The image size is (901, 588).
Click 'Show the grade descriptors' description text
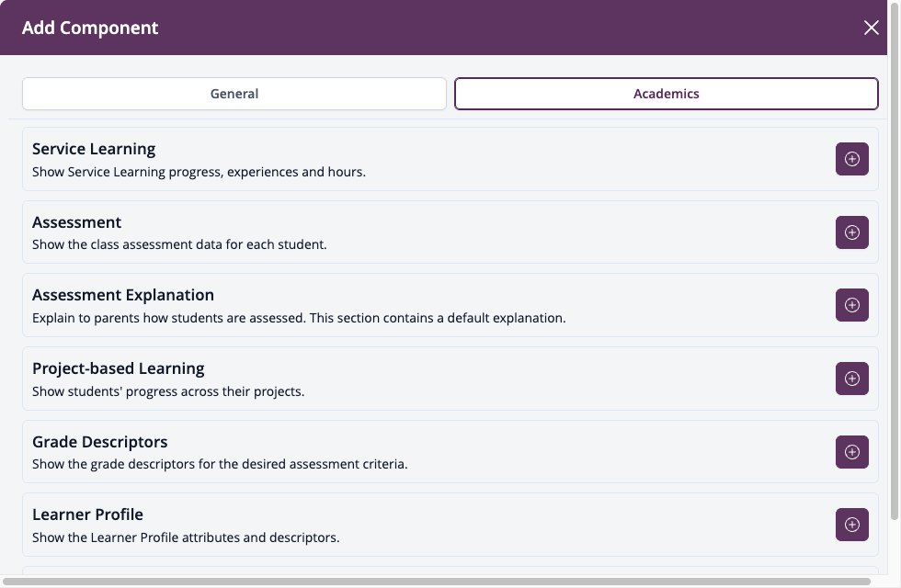(x=220, y=464)
